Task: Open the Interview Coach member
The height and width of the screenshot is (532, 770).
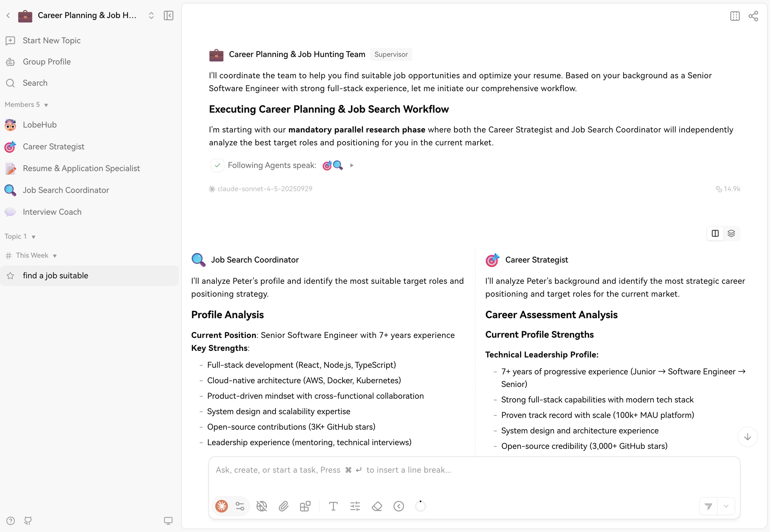Action: click(52, 212)
